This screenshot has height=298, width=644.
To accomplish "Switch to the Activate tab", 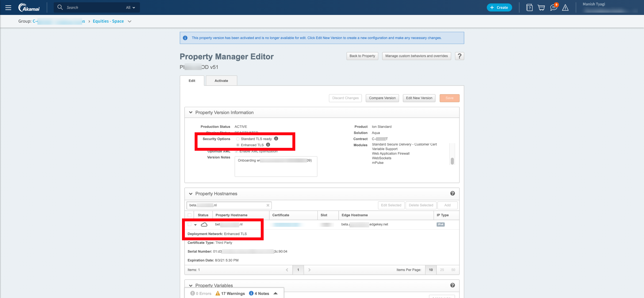I will [x=221, y=81].
